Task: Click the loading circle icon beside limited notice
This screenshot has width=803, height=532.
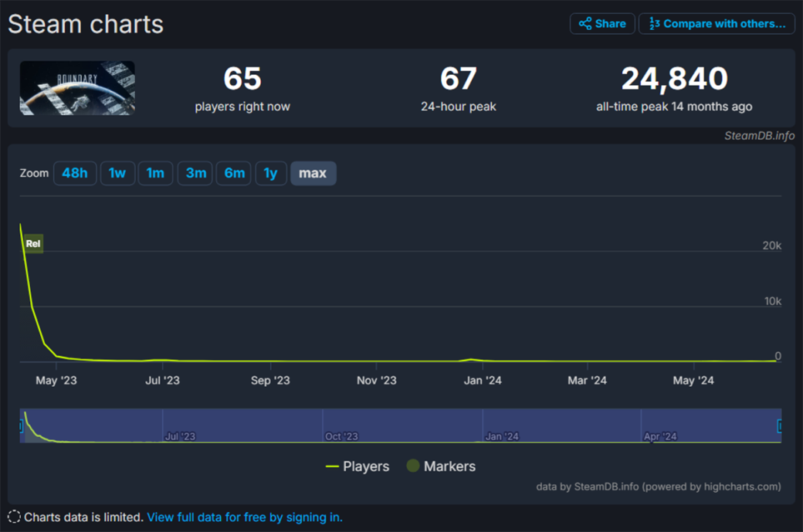Action: (15, 517)
